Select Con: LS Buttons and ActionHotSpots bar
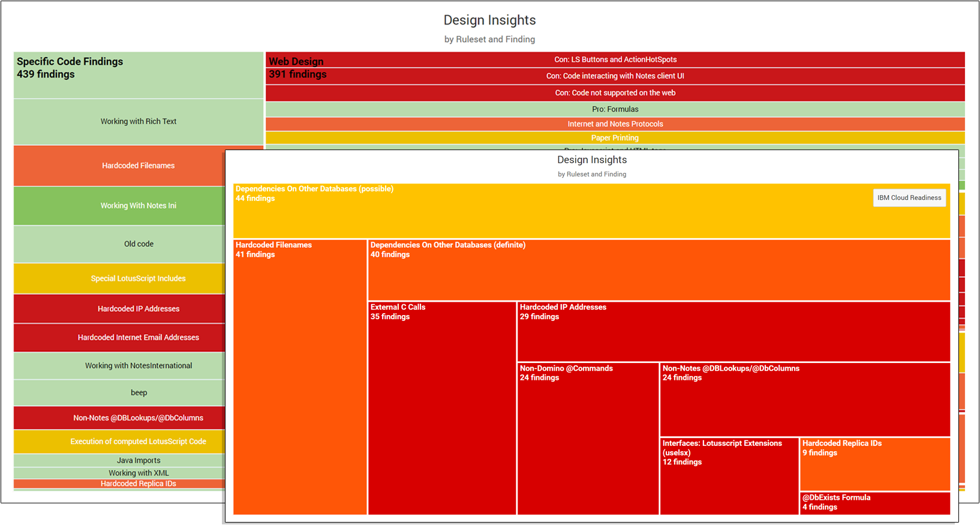This screenshot has height=525, width=980. (615, 59)
